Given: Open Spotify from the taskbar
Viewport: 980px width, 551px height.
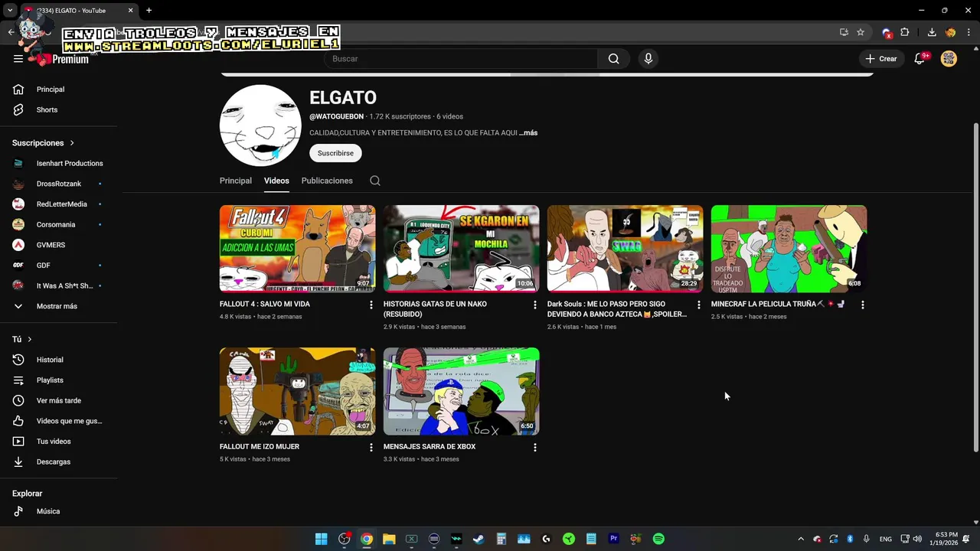Looking at the screenshot, I should point(658,539).
